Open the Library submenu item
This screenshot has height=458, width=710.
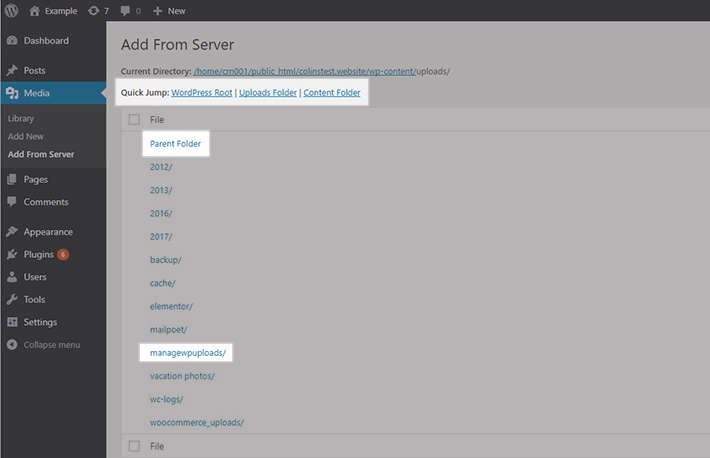[x=21, y=118]
